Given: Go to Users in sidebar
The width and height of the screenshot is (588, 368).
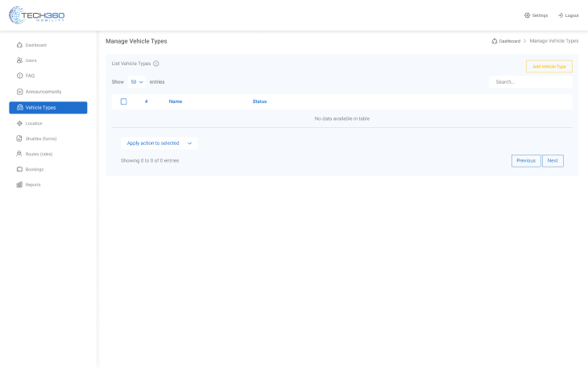Looking at the screenshot, I should [48, 60].
